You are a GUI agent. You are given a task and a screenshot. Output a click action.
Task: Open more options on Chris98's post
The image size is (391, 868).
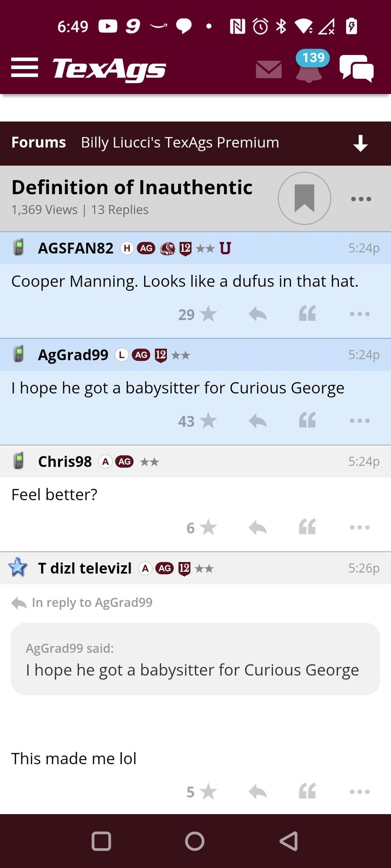(x=360, y=528)
